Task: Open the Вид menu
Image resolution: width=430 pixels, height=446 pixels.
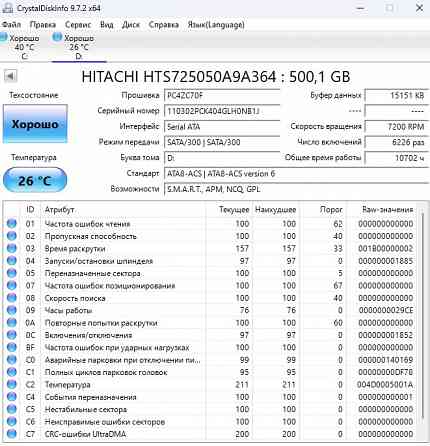Action: click(x=107, y=25)
